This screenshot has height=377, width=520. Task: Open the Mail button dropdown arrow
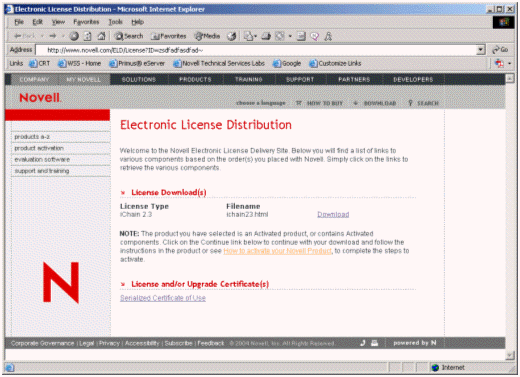tap(256, 36)
